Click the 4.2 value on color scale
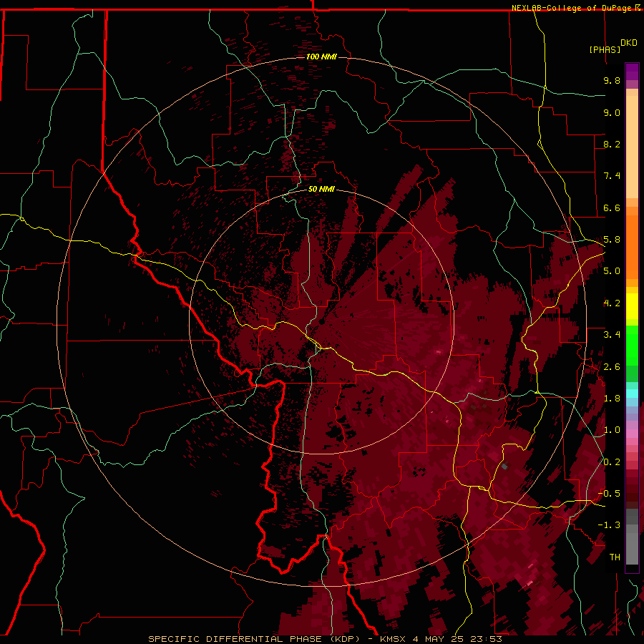The height and width of the screenshot is (644, 644). pyautogui.click(x=612, y=303)
